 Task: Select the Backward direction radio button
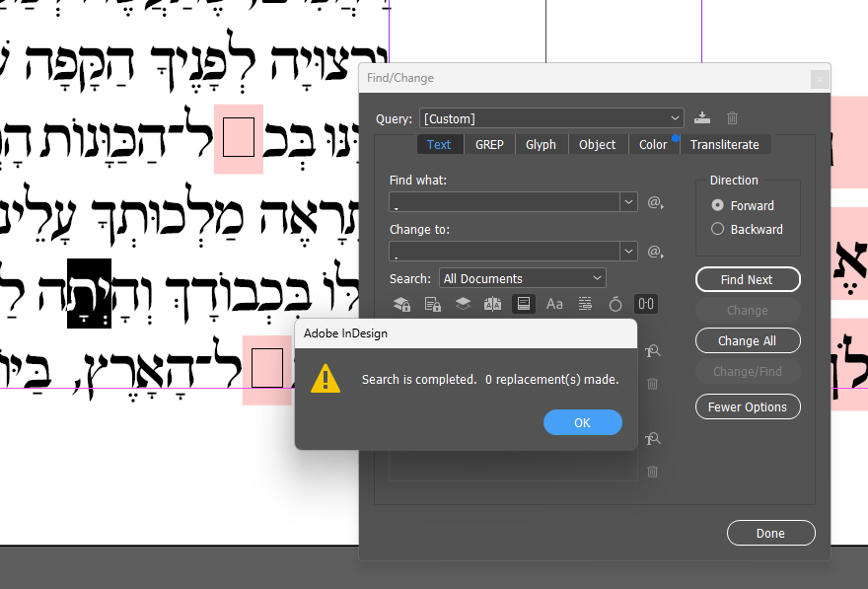pos(717,229)
